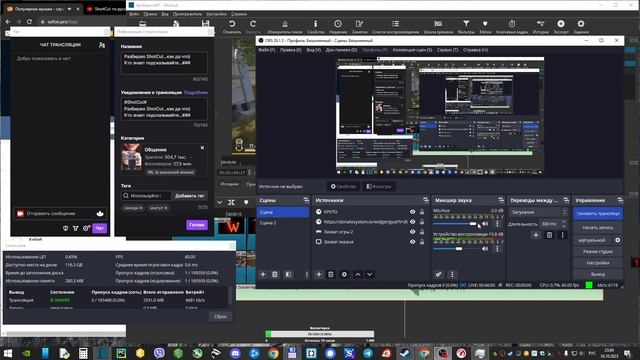The height and width of the screenshot is (360, 640).
Task: Adjust transition duration 300 ms stepper
Action: tap(564, 224)
